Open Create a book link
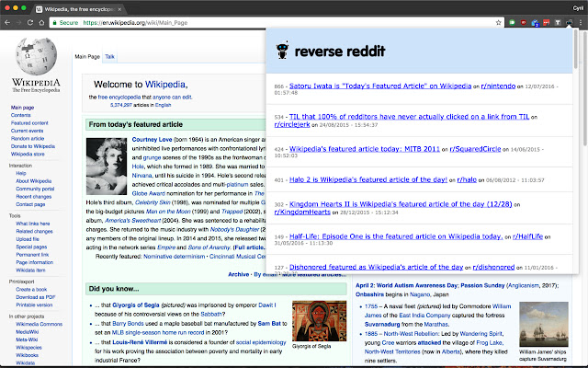 31,290
